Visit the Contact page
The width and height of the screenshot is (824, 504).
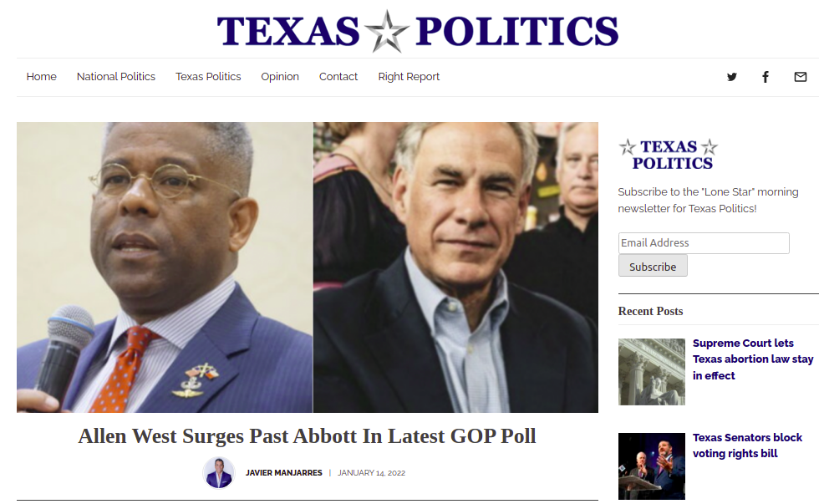[x=338, y=77]
